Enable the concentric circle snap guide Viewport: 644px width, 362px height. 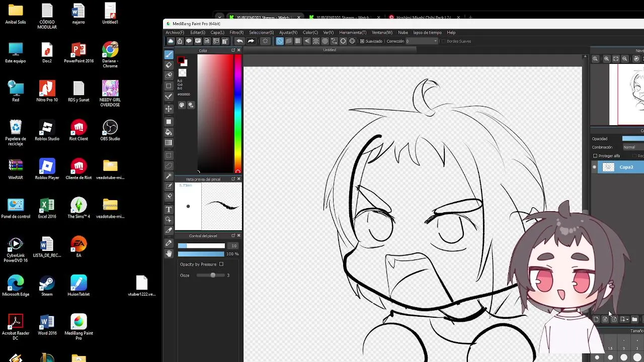pos(325,41)
